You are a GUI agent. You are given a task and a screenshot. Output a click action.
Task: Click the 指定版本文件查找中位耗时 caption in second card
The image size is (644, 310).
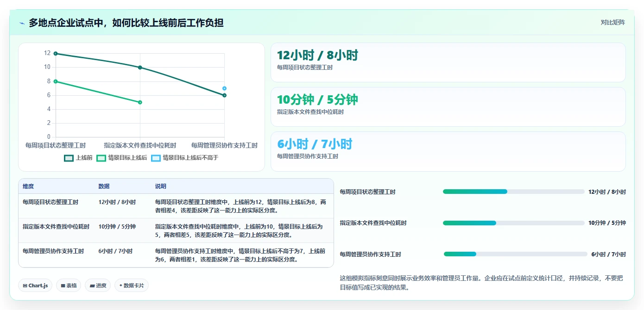(x=310, y=112)
